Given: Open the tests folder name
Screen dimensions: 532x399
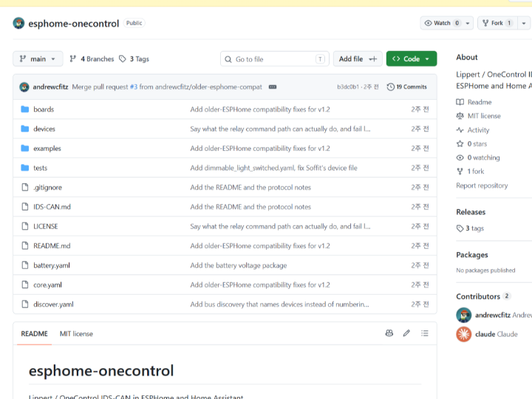Looking at the screenshot, I should (41, 168).
